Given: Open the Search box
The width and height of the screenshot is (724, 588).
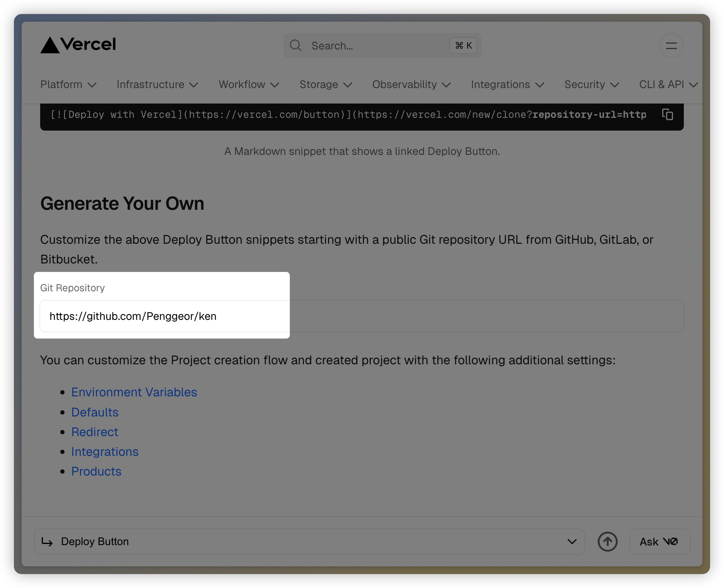Looking at the screenshot, I should coord(382,46).
